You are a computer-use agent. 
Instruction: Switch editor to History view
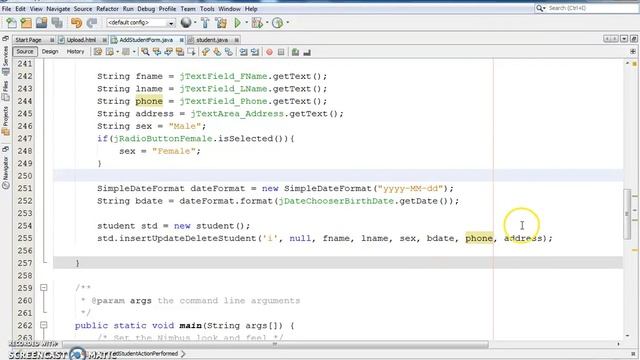point(75,51)
